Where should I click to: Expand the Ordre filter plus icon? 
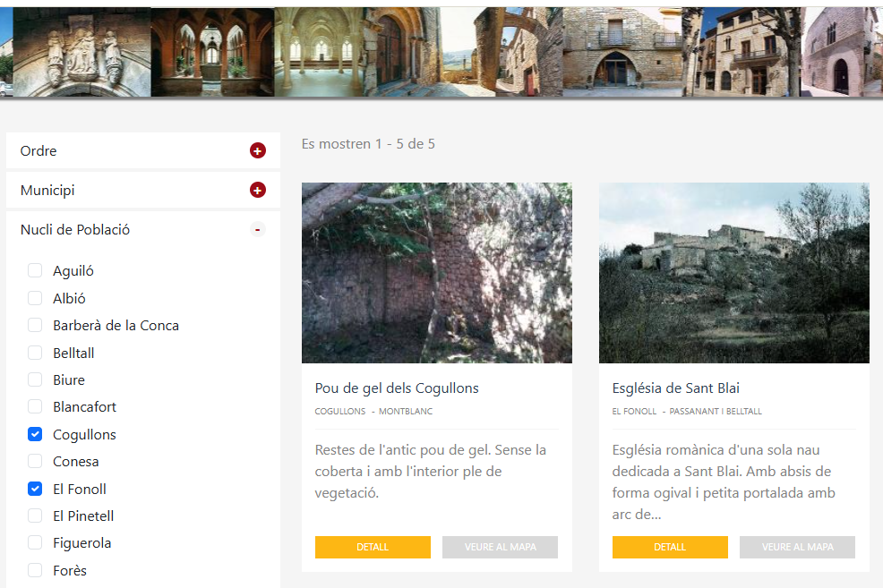pos(258,151)
